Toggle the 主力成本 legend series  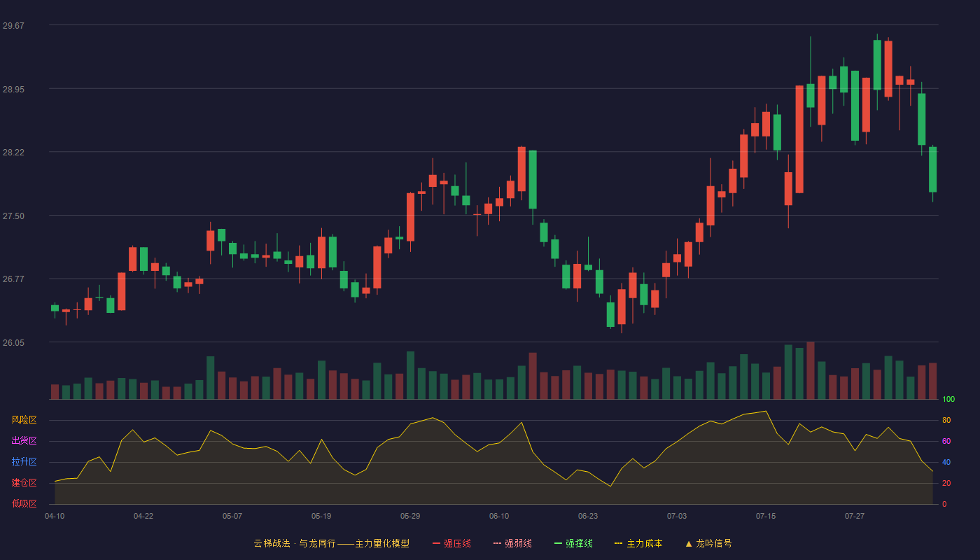click(638, 543)
